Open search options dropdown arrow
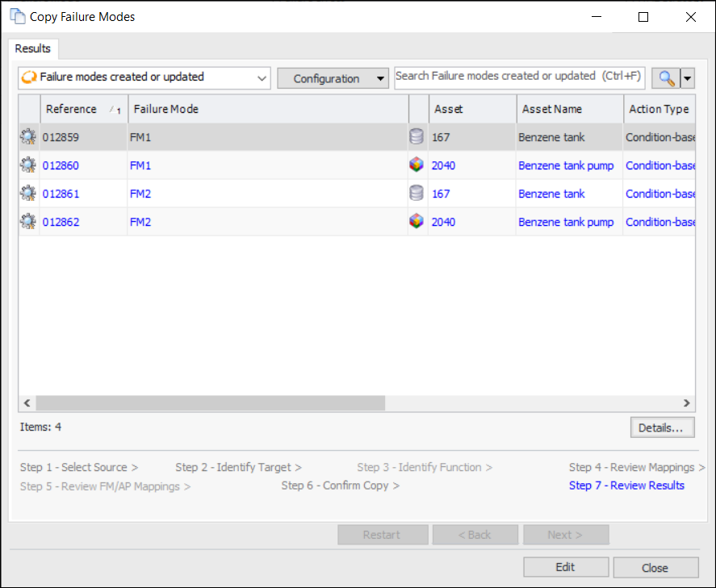Viewport: 716px width, 588px height. (x=688, y=78)
